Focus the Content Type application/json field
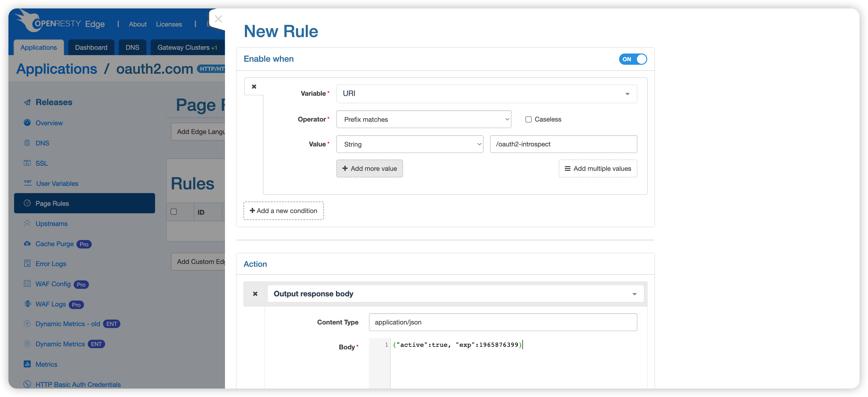This screenshot has width=868, height=397. click(503, 322)
